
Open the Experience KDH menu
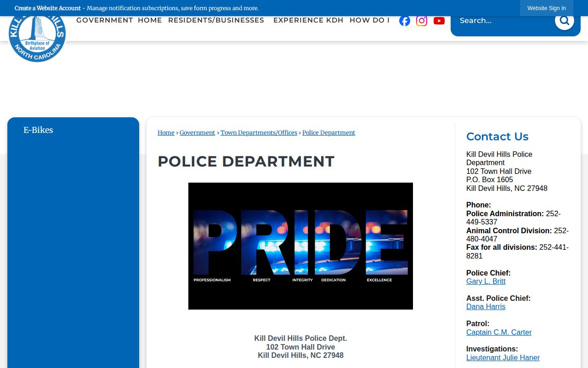(308, 20)
